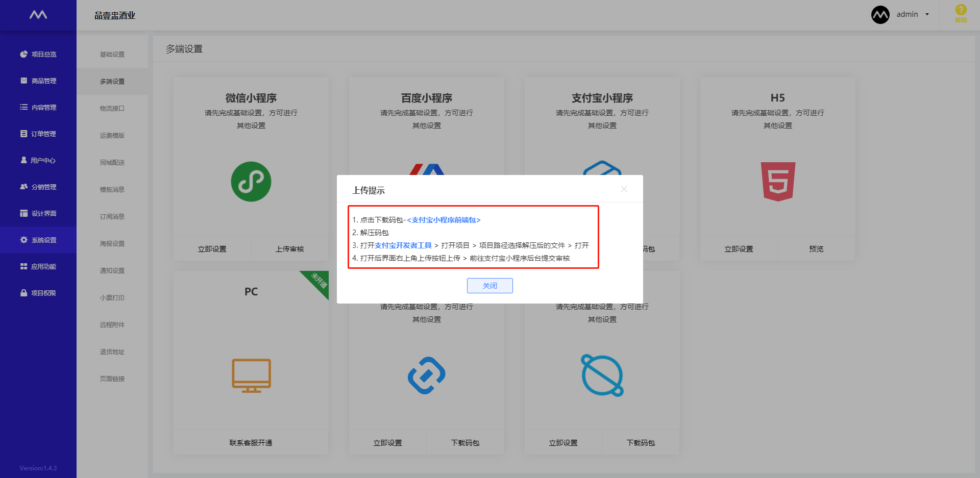Image resolution: width=980 pixels, height=478 pixels.
Task: Open 基础设置 in the settings submenu
Action: [x=112, y=55]
